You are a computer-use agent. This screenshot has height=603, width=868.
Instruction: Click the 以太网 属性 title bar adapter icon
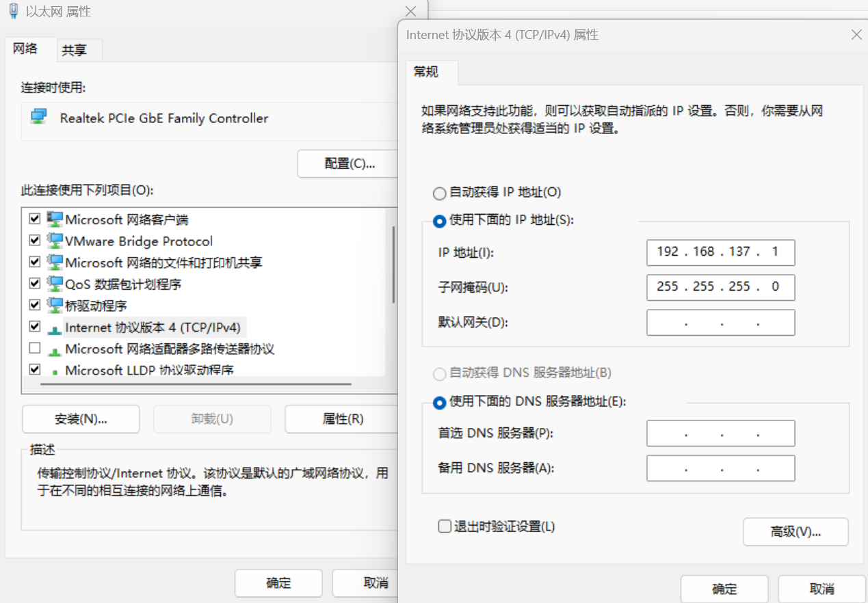point(13,11)
